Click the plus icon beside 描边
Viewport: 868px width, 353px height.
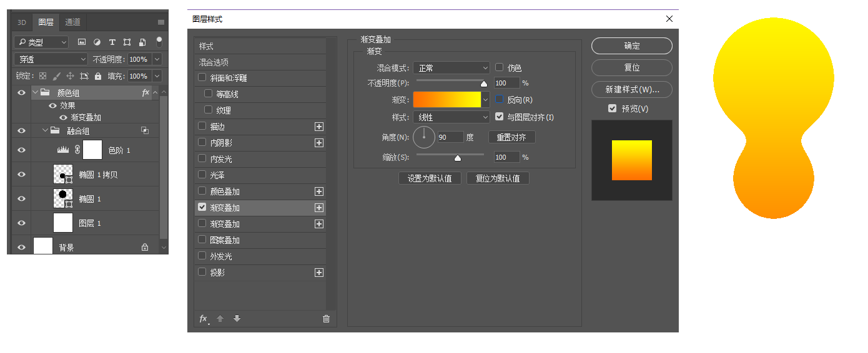(x=319, y=127)
